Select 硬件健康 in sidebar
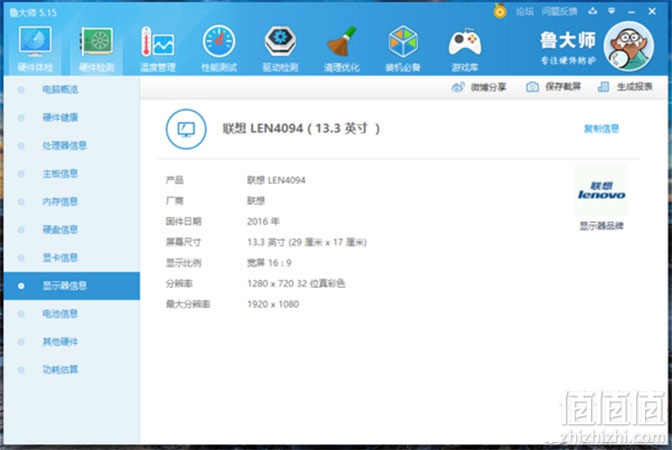672x450 pixels. pyautogui.click(x=72, y=117)
